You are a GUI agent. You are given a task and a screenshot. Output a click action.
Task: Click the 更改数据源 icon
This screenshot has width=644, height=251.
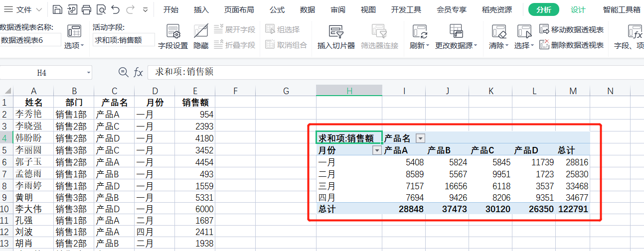point(456,32)
